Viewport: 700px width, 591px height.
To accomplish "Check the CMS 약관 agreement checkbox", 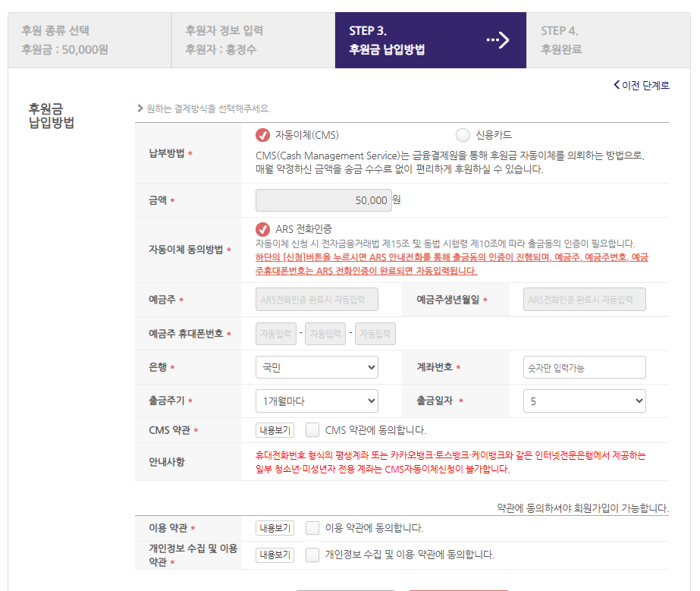I will pyautogui.click(x=312, y=429).
